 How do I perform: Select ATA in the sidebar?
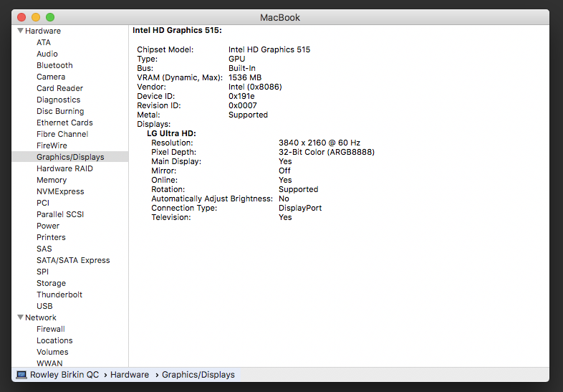(x=44, y=42)
